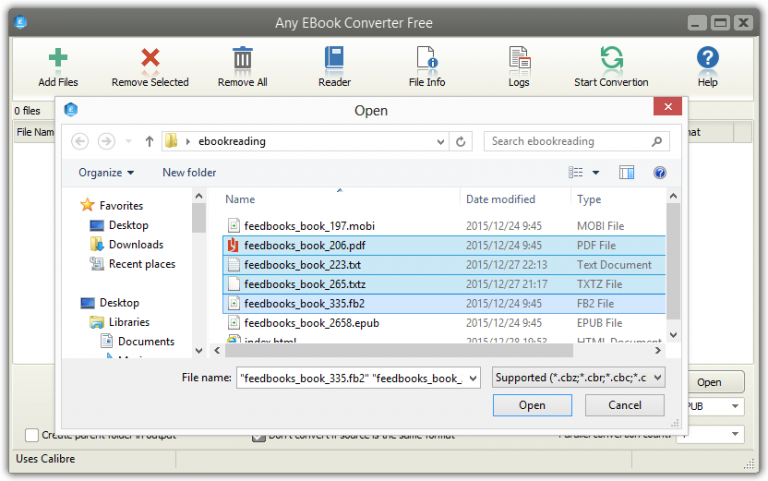Select feedbooks_book_265.txtz file row
Image resolution: width=768 pixels, height=481 pixels.
(444, 284)
